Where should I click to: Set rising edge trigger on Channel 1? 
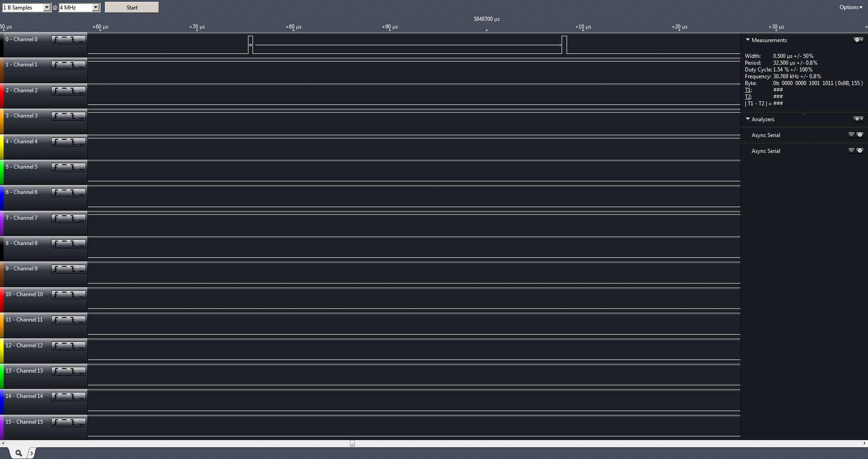(56, 65)
